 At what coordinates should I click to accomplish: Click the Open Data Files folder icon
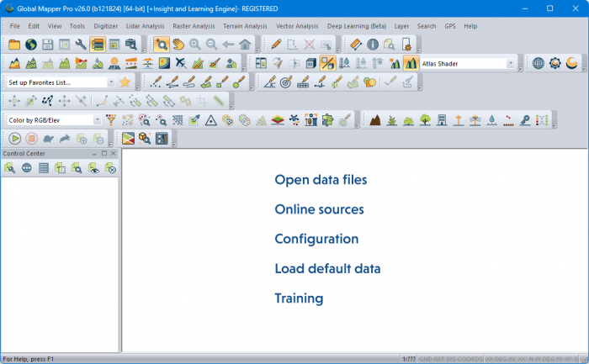pyautogui.click(x=13, y=45)
